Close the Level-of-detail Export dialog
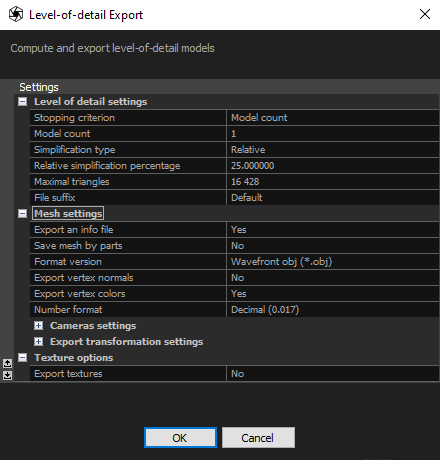 pos(425,14)
